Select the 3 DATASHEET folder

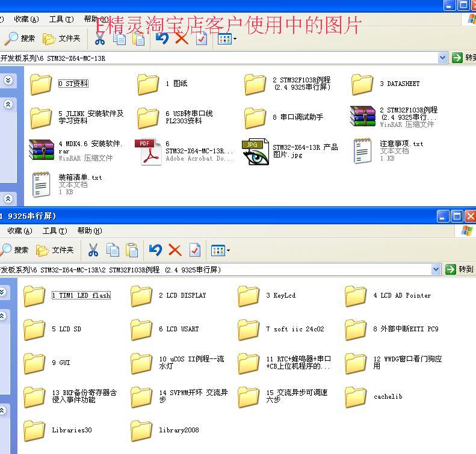[386, 84]
